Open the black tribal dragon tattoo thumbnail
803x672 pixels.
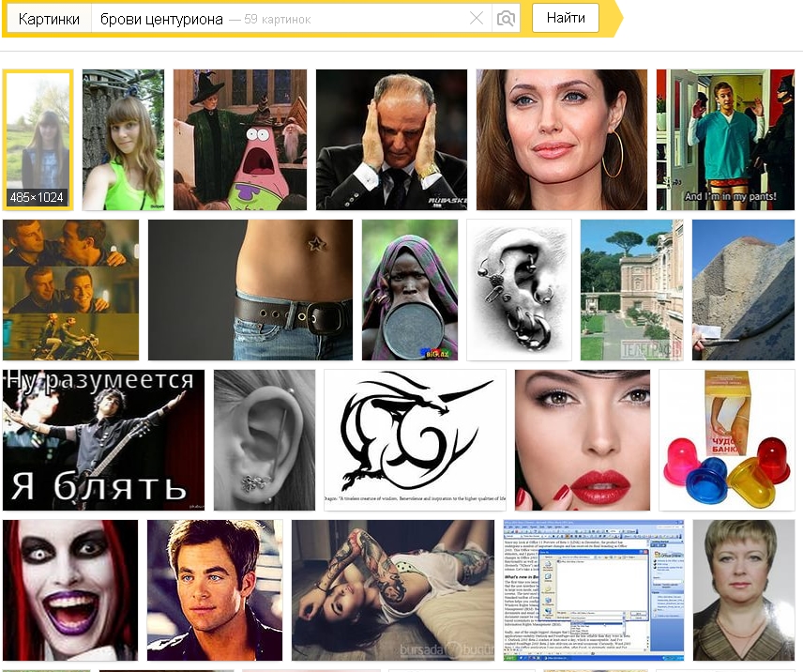tap(415, 440)
